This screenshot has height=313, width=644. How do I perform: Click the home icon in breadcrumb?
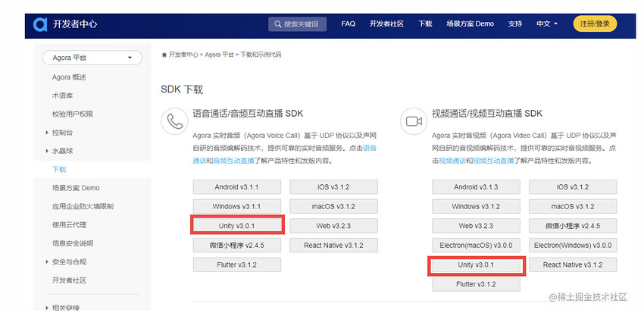click(x=164, y=55)
